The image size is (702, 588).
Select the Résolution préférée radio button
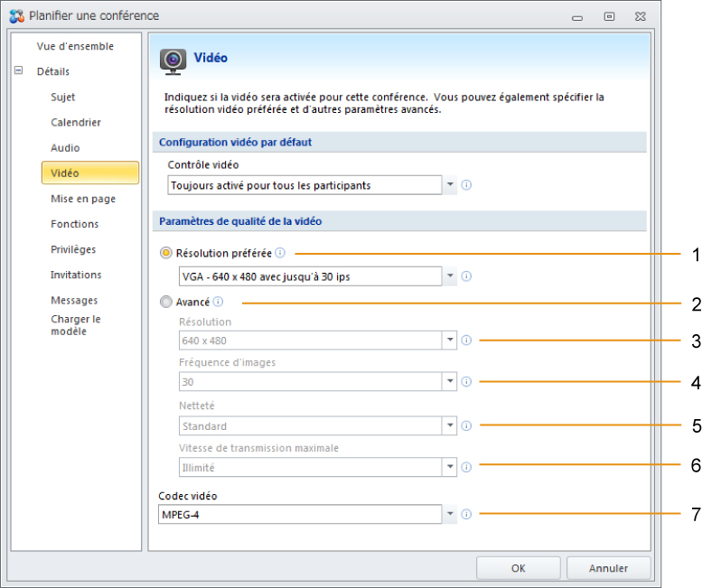coord(165,253)
